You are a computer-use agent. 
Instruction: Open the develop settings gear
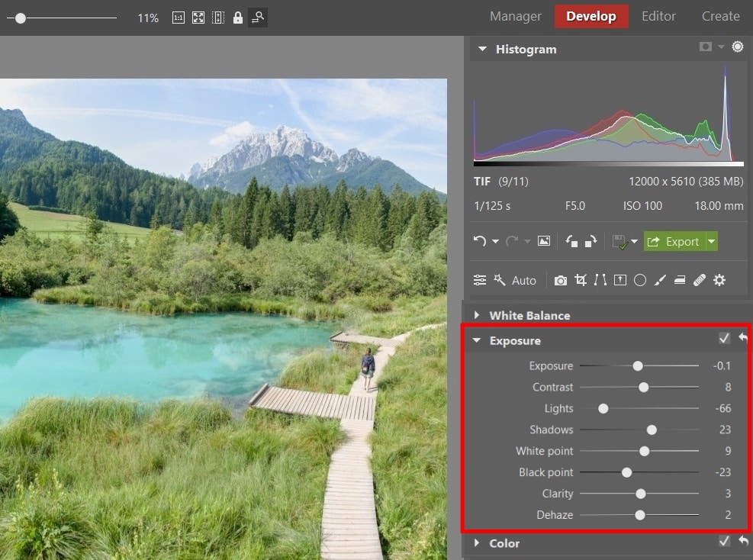click(x=719, y=280)
